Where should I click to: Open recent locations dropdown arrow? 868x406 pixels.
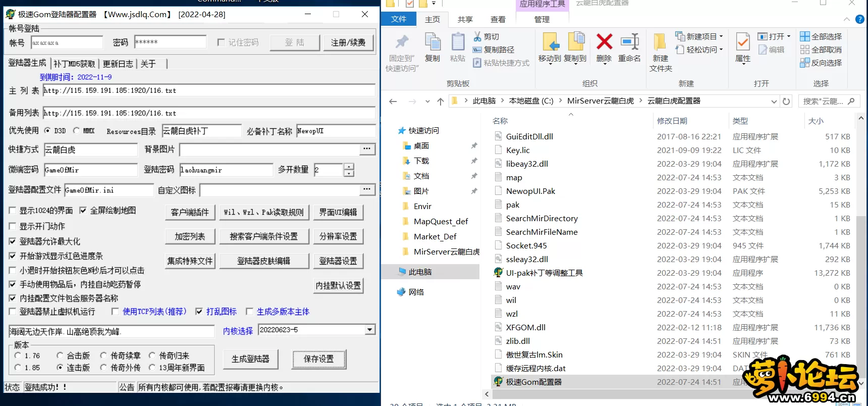(427, 101)
